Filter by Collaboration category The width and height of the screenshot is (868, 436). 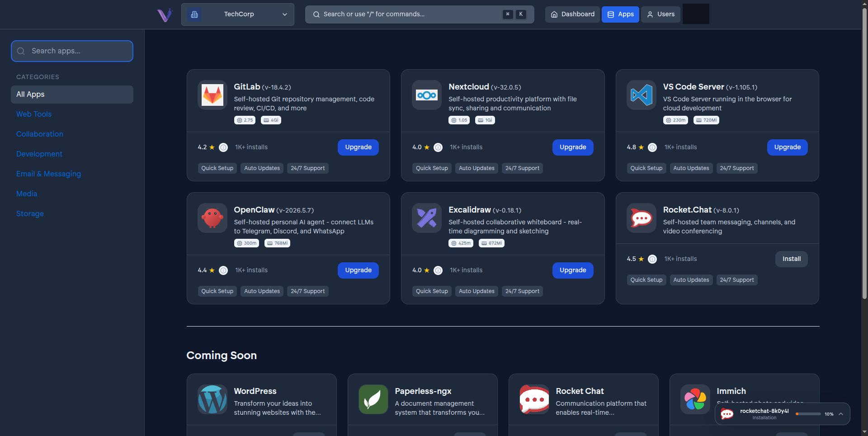tap(40, 134)
